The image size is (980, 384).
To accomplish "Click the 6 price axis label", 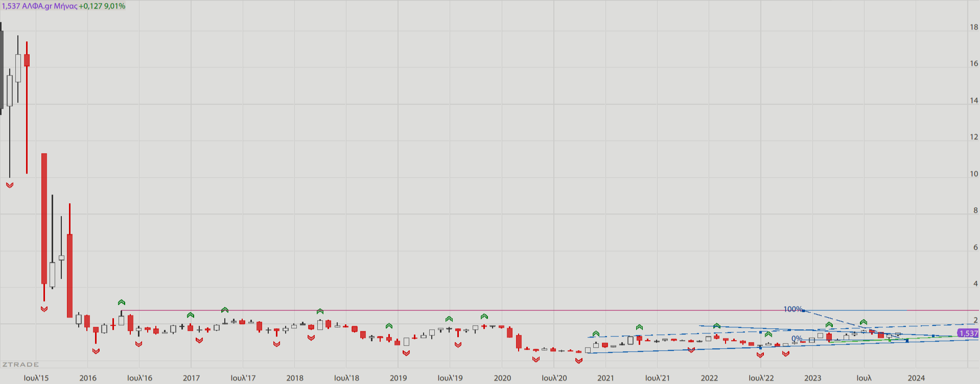I will [x=975, y=247].
